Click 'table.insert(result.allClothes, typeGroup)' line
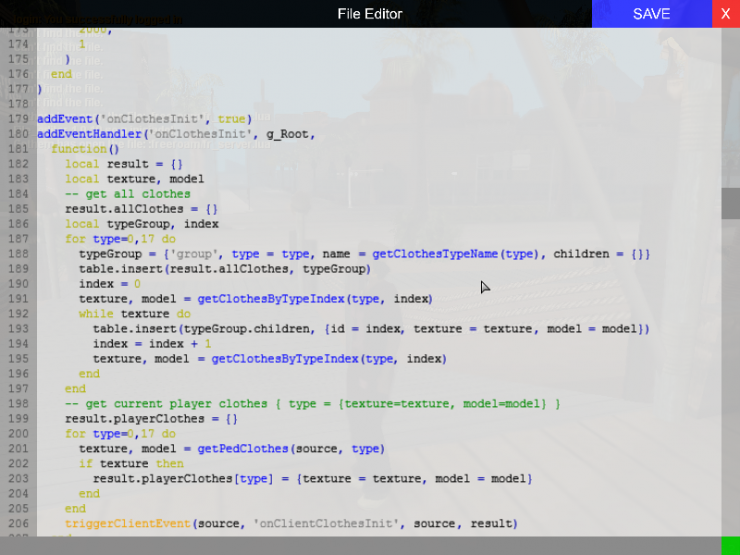740x555 pixels. coord(225,269)
